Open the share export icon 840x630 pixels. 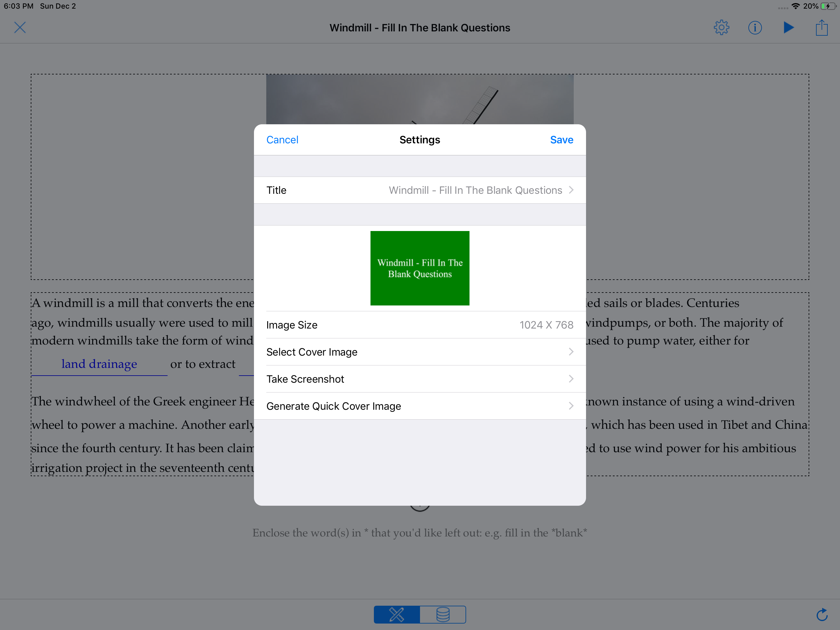coord(821,28)
